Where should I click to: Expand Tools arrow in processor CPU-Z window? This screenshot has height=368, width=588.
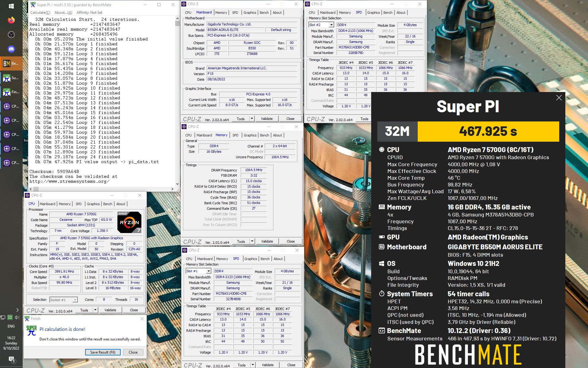click(x=95, y=310)
